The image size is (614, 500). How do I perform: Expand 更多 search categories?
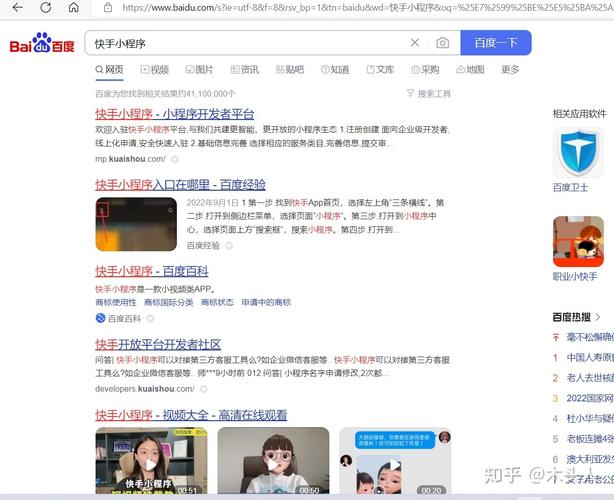click(510, 70)
